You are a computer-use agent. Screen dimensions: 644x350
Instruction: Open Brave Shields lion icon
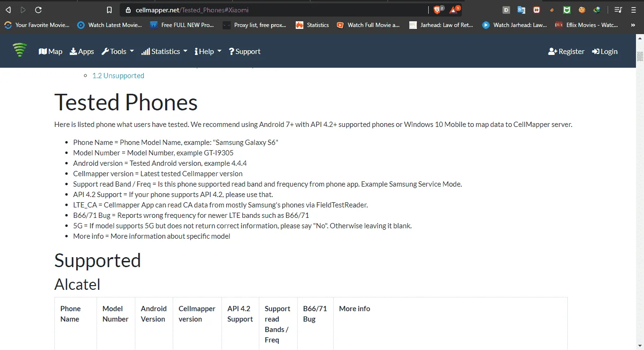point(438,9)
